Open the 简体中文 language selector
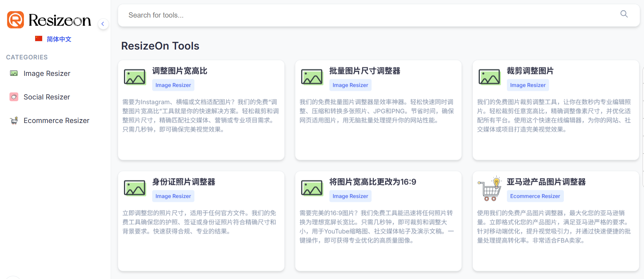The height and width of the screenshot is (279, 644). click(x=59, y=39)
